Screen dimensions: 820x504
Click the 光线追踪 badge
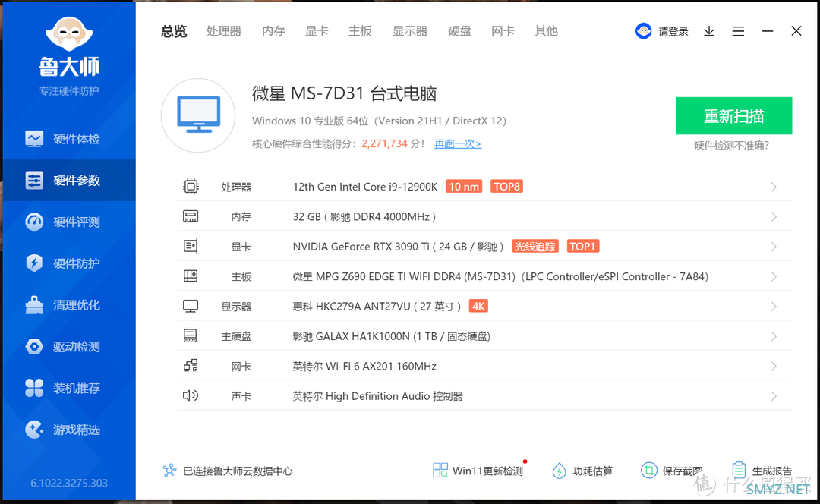[x=535, y=246]
